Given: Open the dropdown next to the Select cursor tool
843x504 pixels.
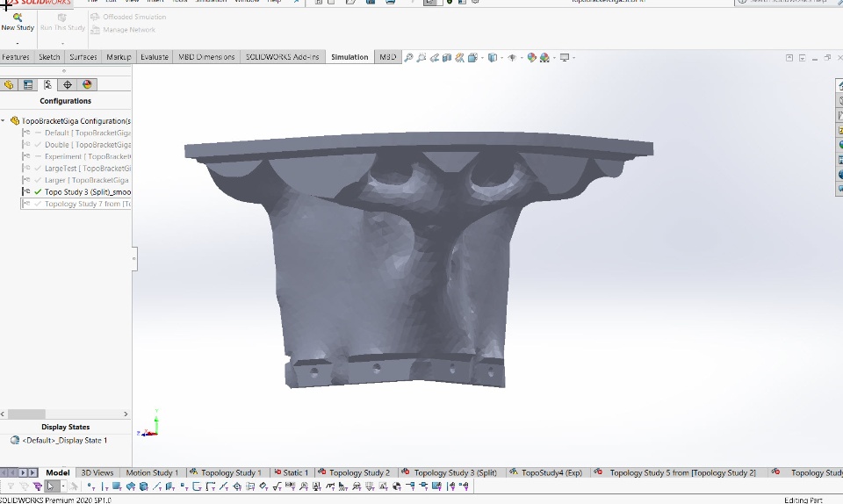Looking at the screenshot, I should pyautogui.click(x=63, y=486).
